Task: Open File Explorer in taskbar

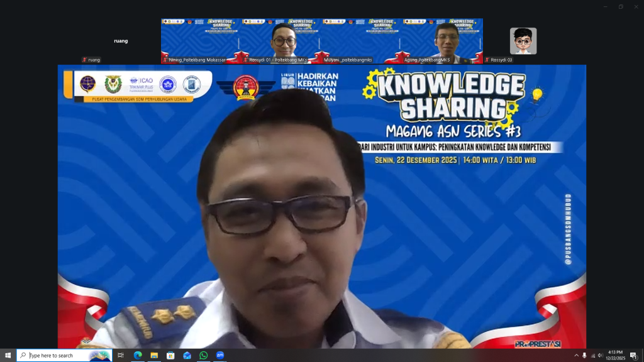Action: [x=154, y=355]
